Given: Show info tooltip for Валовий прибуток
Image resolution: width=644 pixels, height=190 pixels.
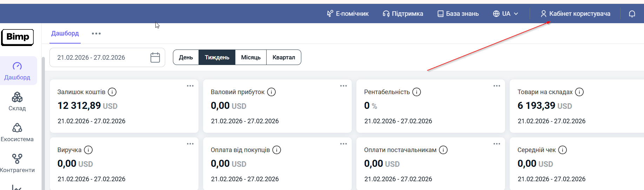Looking at the screenshot, I should click(x=271, y=92).
